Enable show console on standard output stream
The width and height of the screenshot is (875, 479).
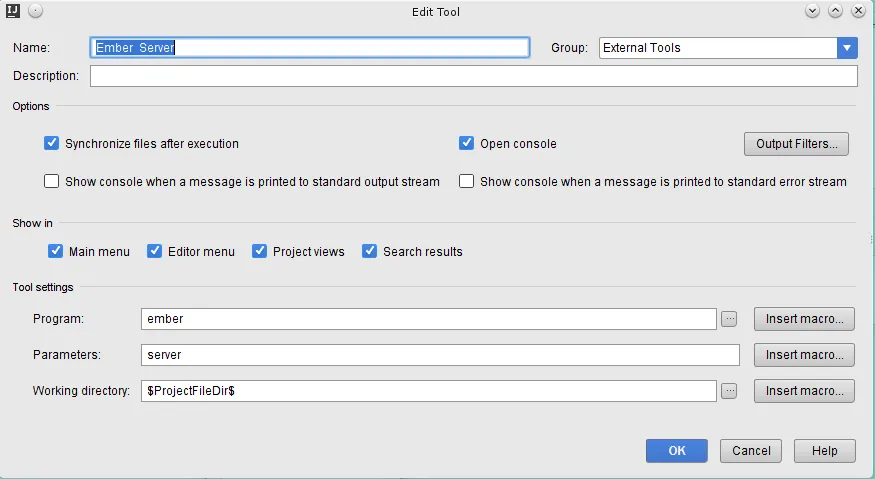pyautogui.click(x=51, y=181)
